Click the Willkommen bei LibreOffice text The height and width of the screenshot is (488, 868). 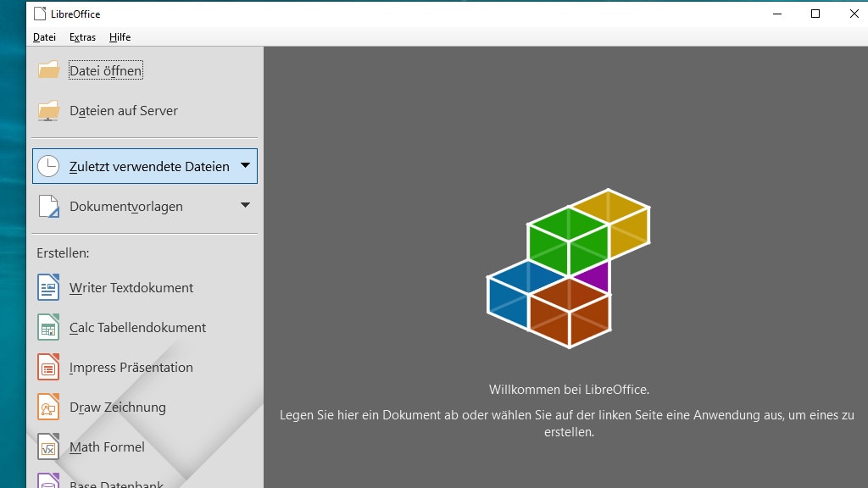569,390
